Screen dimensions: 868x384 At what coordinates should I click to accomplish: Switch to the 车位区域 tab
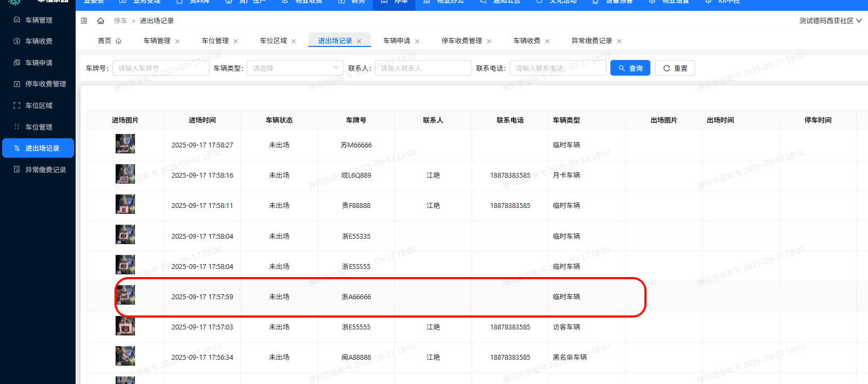pyautogui.click(x=273, y=41)
